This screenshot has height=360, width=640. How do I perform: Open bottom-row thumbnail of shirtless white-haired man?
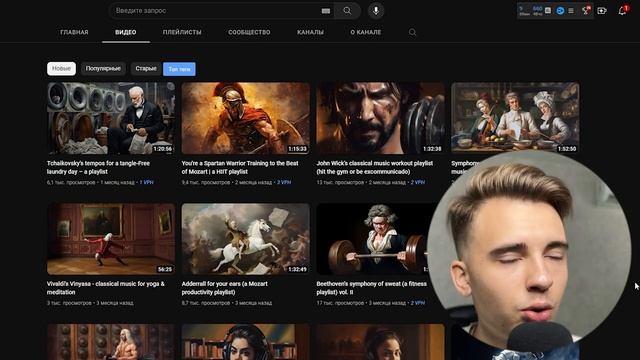[x=111, y=342]
